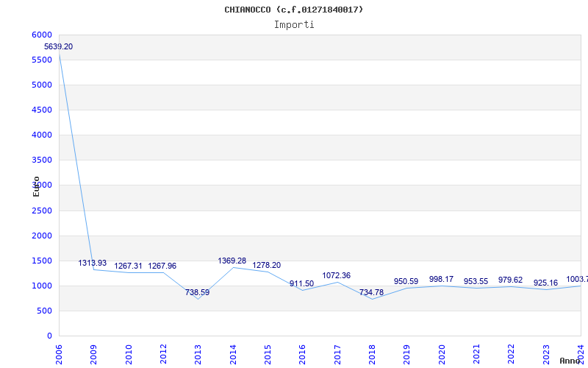Select the 738.59 data label
The image size is (588, 368).
pyautogui.click(x=197, y=292)
